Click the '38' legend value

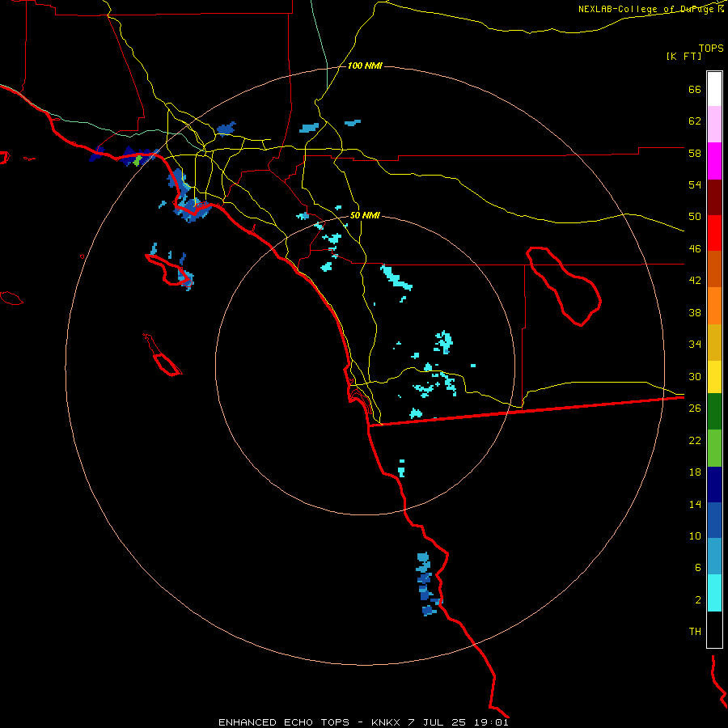695,312
